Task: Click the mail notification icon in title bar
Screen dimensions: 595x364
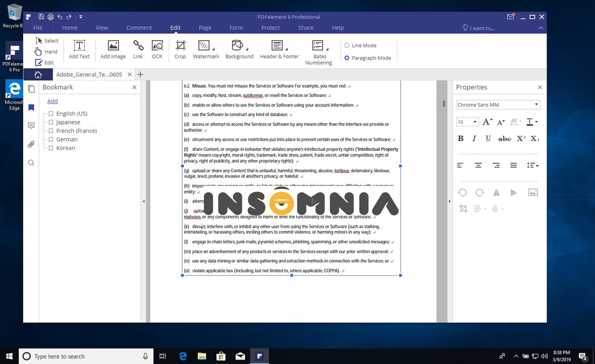Action: click(x=510, y=17)
